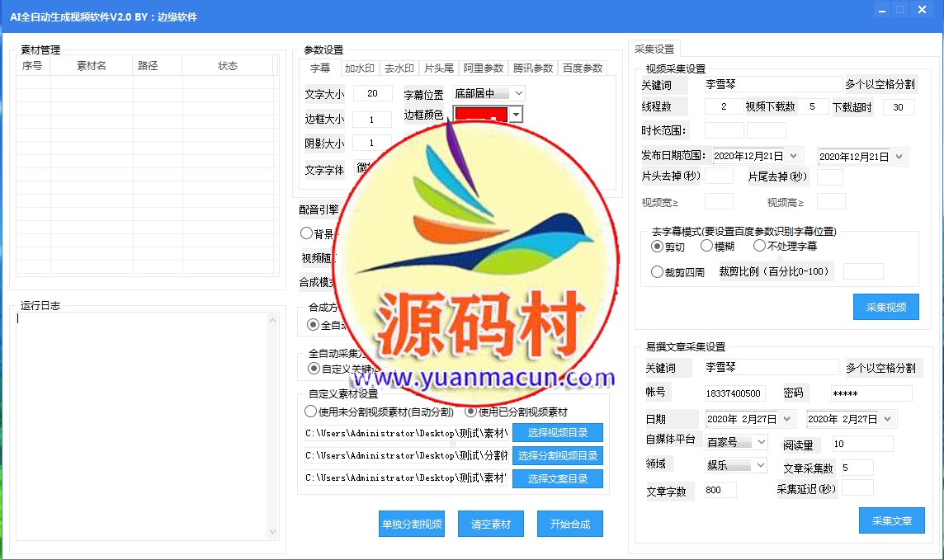The width and height of the screenshot is (944, 560).
Task: Switch to the 加水印 tab
Action: [360, 68]
